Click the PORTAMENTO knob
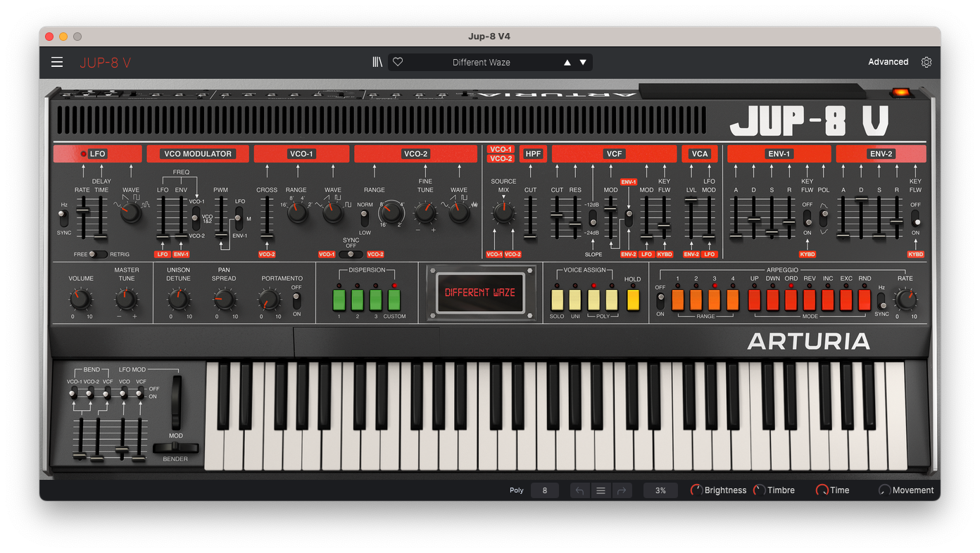Screen dimensions: 980x553 pos(269,300)
